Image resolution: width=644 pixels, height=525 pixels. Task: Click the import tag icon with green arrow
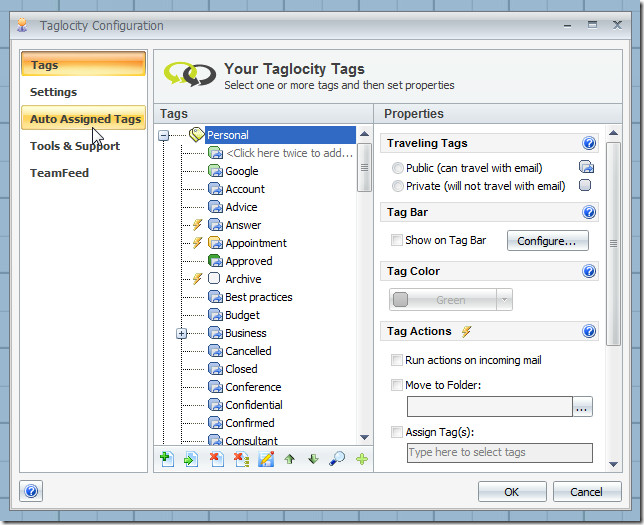[x=191, y=459]
